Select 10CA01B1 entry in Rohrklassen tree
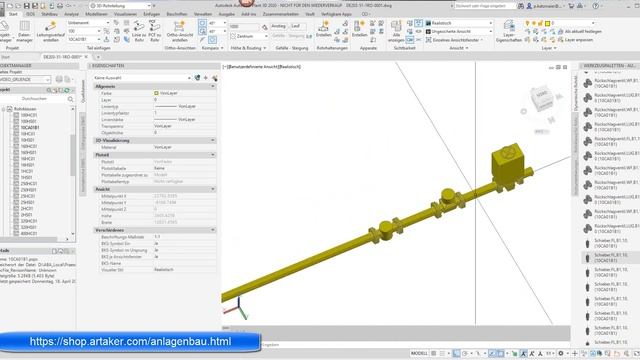Viewport: 640px width, 360px height. [x=30, y=127]
